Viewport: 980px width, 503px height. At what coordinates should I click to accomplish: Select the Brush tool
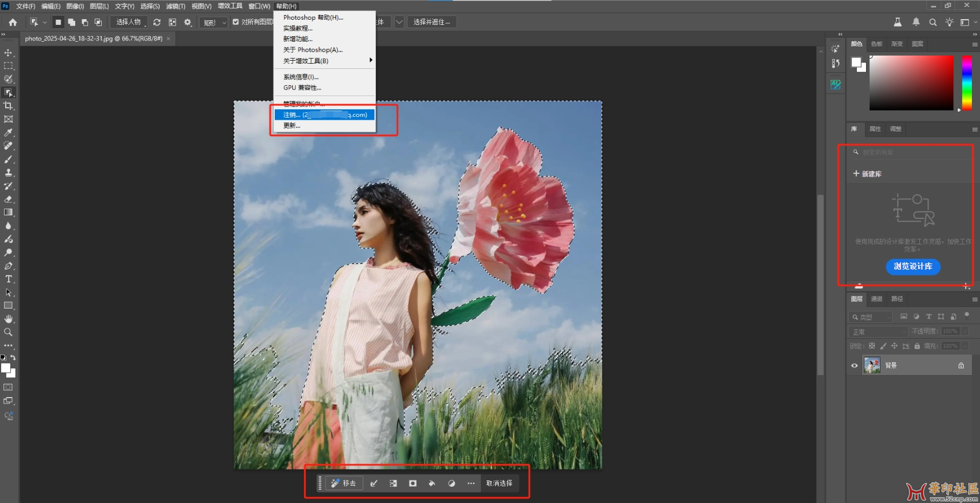pos(8,159)
